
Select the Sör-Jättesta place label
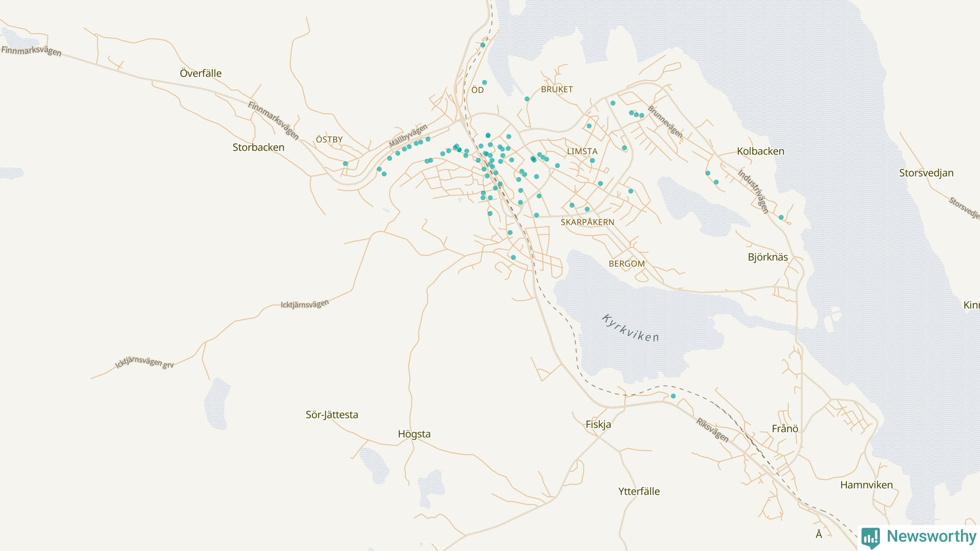tap(332, 415)
